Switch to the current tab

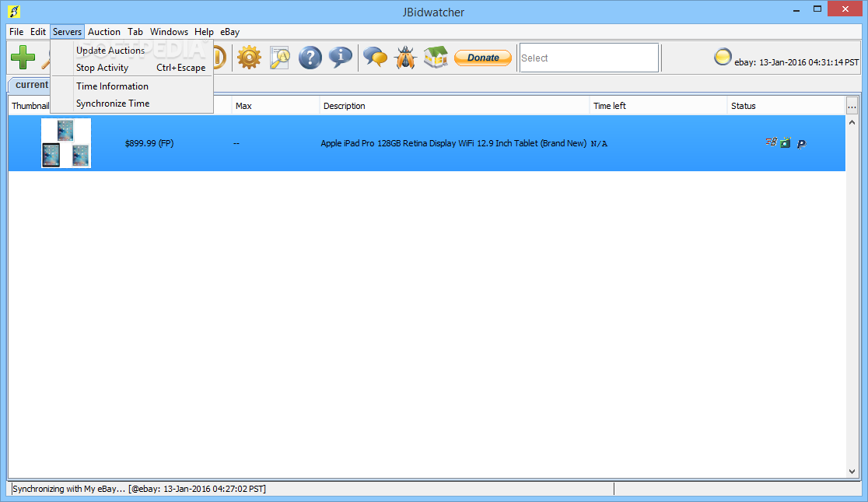(x=30, y=84)
